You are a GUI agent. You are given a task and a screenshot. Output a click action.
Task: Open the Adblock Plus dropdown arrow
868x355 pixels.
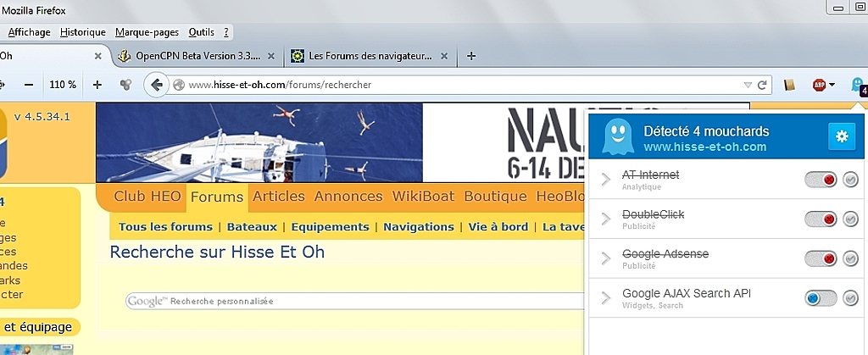(x=832, y=86)
